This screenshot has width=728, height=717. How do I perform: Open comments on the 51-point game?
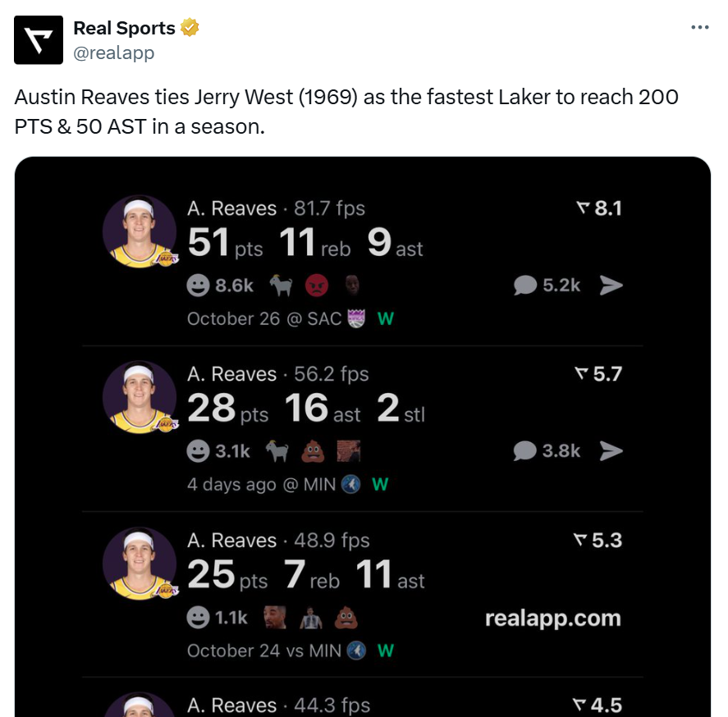click(547, 285)
